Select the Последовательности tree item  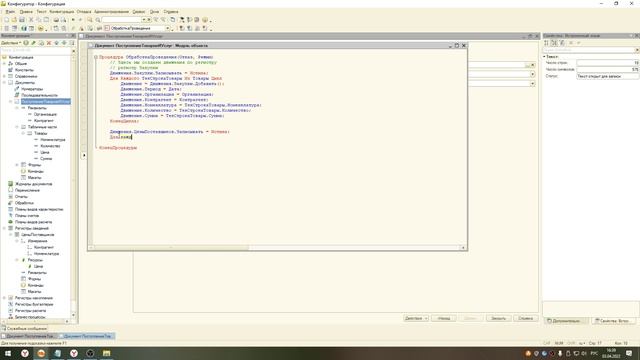(39, 95)
